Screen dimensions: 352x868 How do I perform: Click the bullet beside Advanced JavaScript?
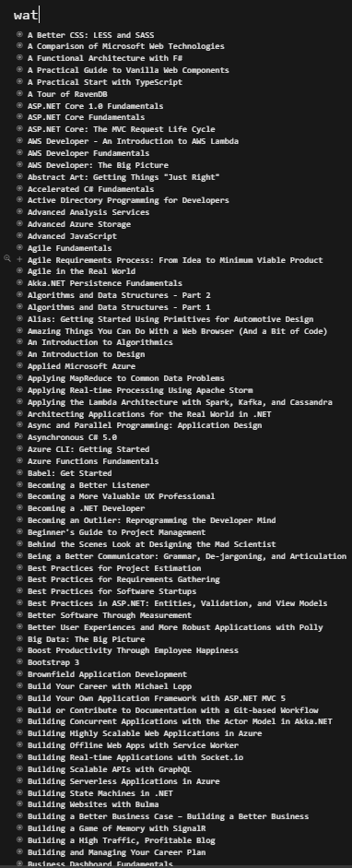click(x=20, y=235)
